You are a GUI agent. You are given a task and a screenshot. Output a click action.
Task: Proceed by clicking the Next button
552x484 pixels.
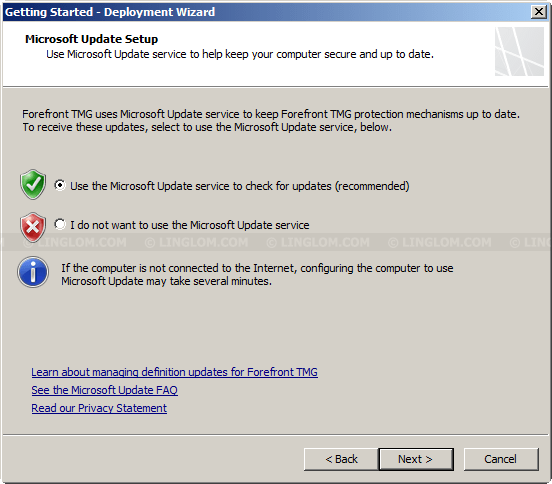coord(416,459)
